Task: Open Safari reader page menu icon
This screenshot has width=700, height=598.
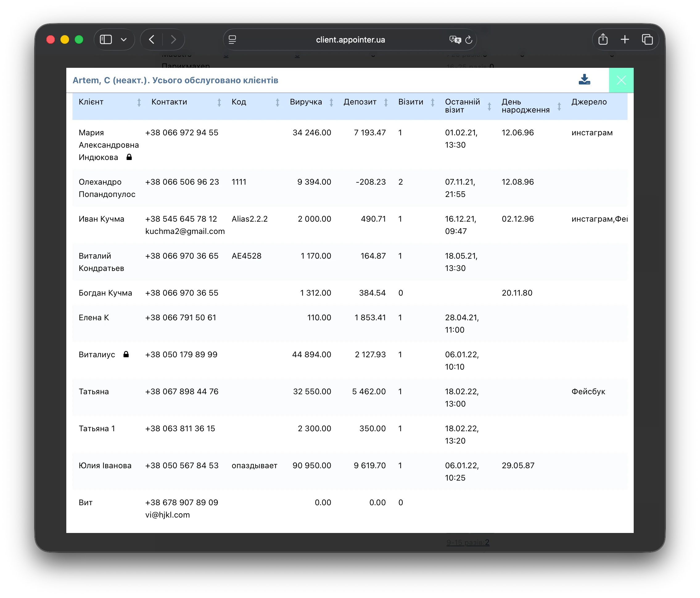Action: tap(232, 39)
